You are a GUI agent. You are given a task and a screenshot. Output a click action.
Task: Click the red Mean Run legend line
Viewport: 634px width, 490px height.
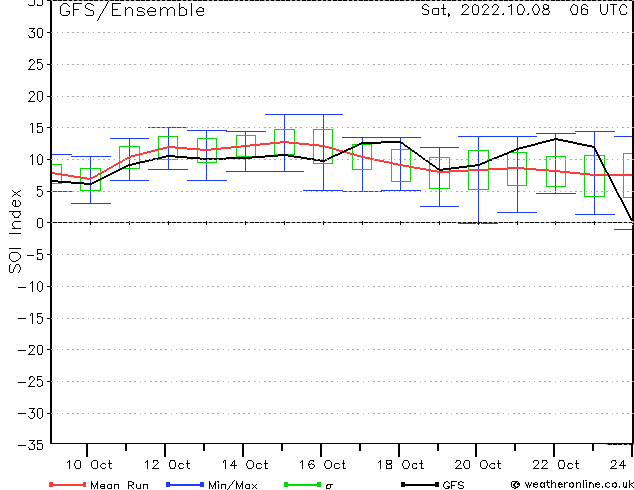(68, 484)
